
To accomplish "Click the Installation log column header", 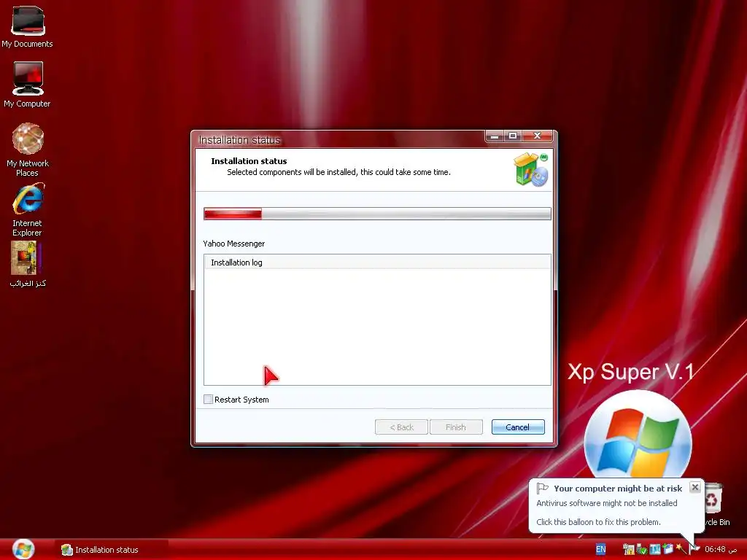I will click(x=377, y=262).
